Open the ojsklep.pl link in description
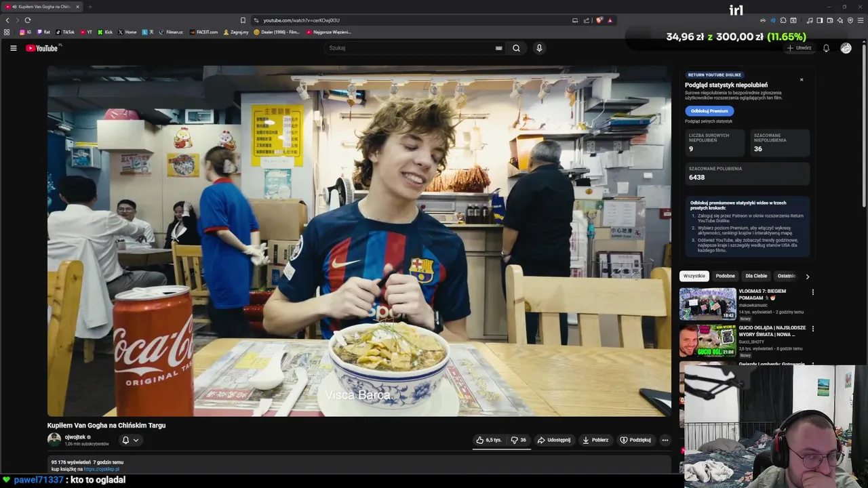 click(x=102, y=469)
